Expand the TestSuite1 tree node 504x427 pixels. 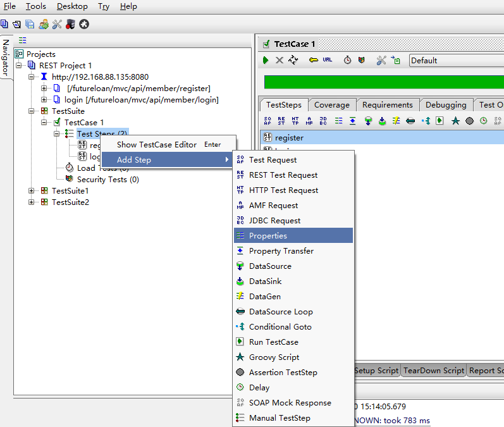pyautogui.click(x=32, y=190)
